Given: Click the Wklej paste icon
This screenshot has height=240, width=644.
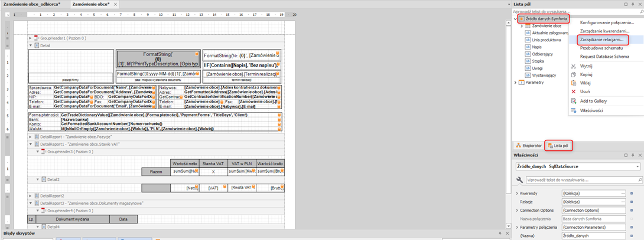Looking at the screenshot, I should (573, 83).
